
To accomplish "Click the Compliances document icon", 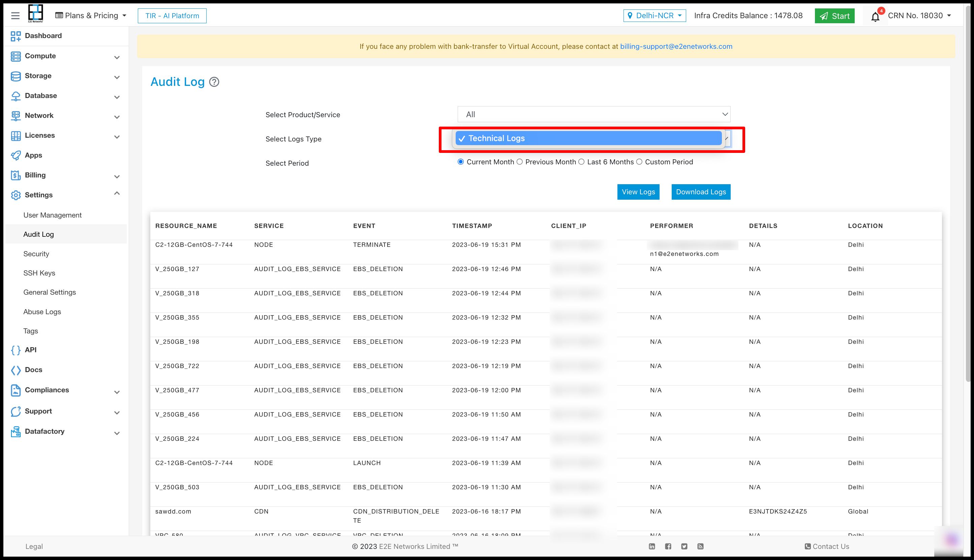I will (16, 390).
